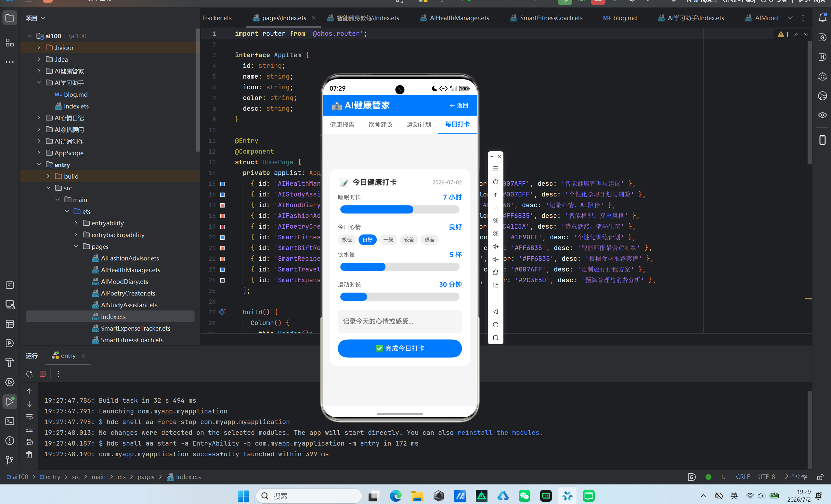Expand the build folder

48,176
